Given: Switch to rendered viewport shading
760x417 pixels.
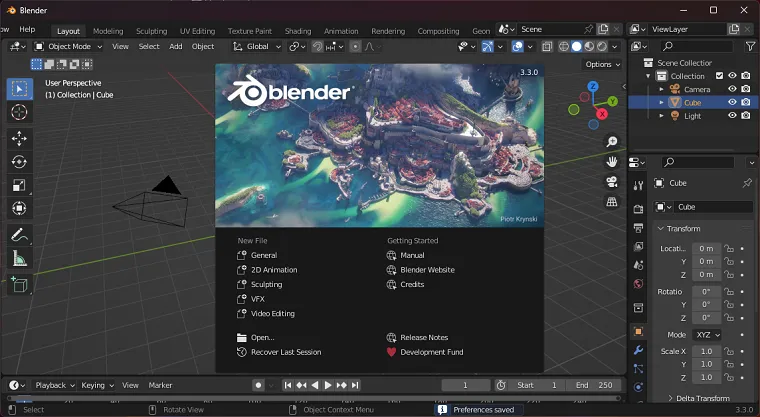Looking at the screenshot, I should 602,47.
